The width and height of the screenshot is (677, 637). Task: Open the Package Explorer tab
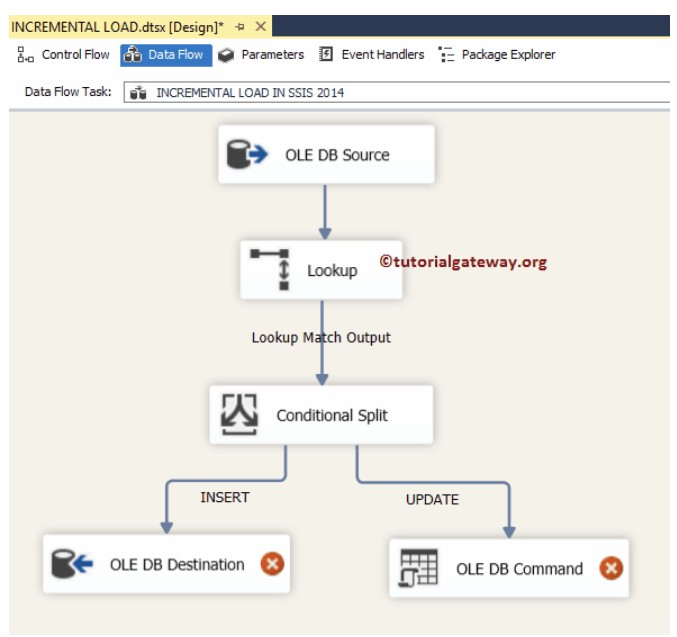click(497, 55)
